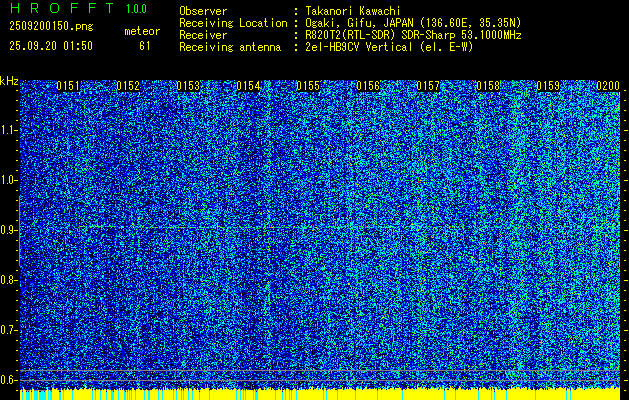
Task: Click the 1.0 kHz axis label
Action: point(7,180)
